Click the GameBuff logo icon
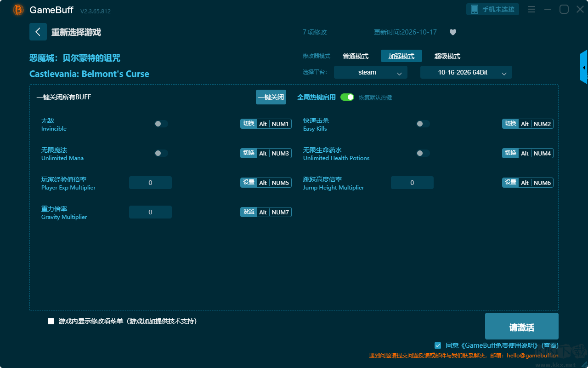This screenshot has width=588, height=368. tap(18, 10)
